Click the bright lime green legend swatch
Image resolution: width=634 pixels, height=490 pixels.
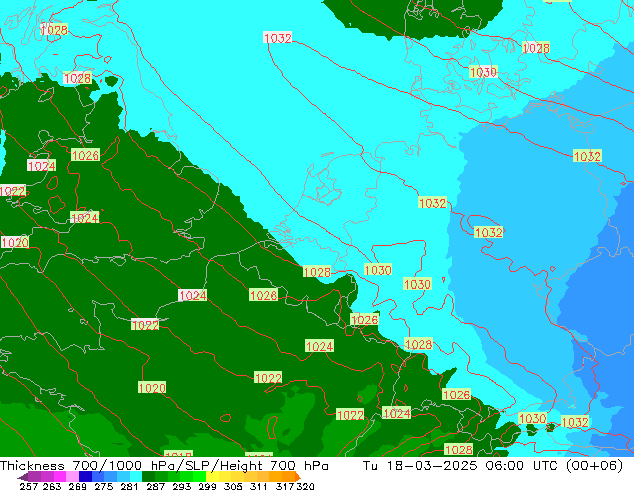199,477
